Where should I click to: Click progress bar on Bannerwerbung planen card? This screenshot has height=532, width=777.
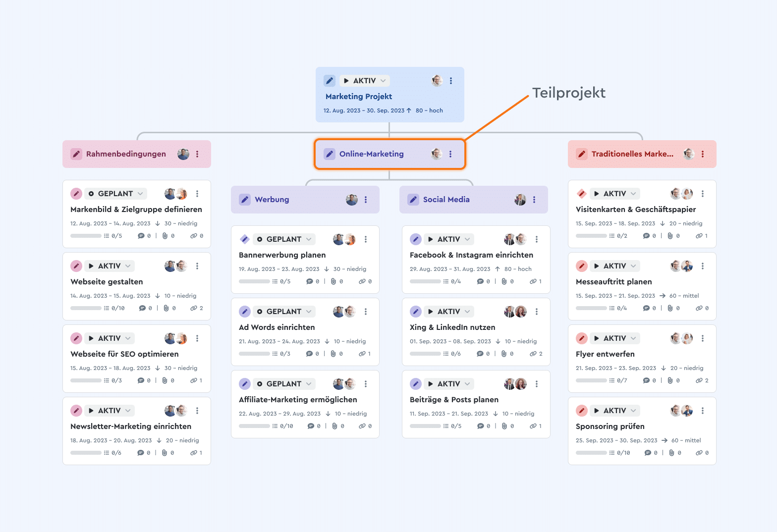[x=254, y=281]
